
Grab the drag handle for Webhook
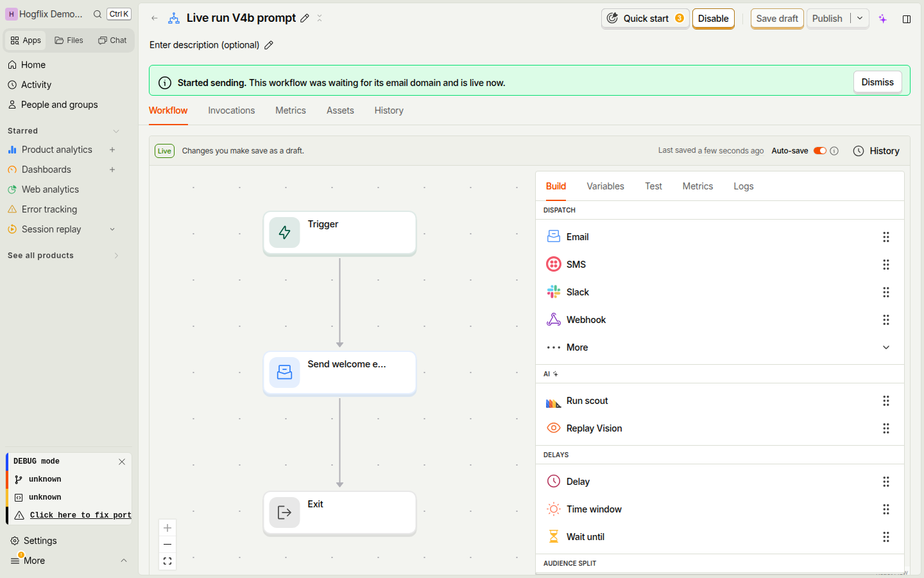886,320
